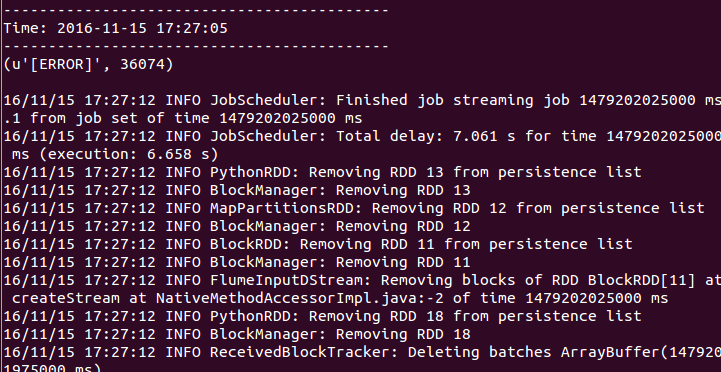Click the word JobScheduler in Finished job line
The image size is (721, 372).
pyautogui.click(x=264, y=100)
